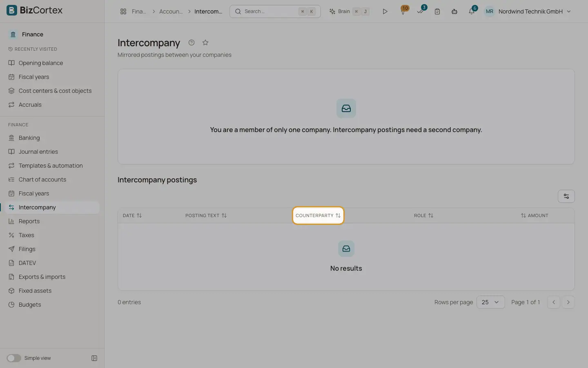
Task: Click the play icon in the top bar
Action: 385,11
